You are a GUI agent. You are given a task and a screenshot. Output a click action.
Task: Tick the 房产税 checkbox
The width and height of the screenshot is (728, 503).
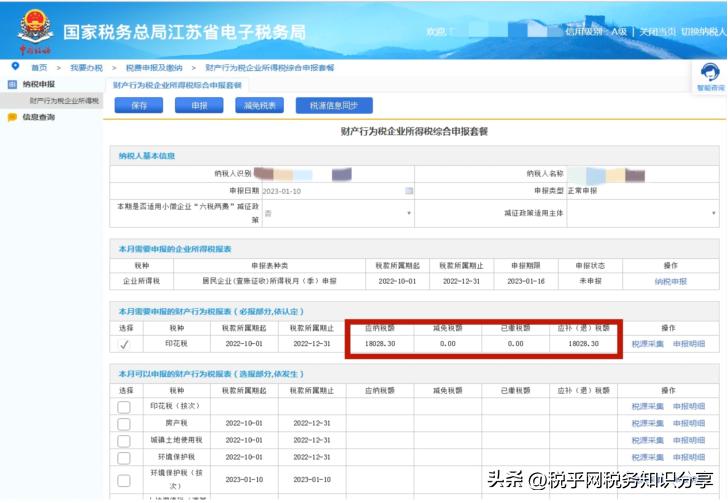pyautogui.click(x=124, y=424)
